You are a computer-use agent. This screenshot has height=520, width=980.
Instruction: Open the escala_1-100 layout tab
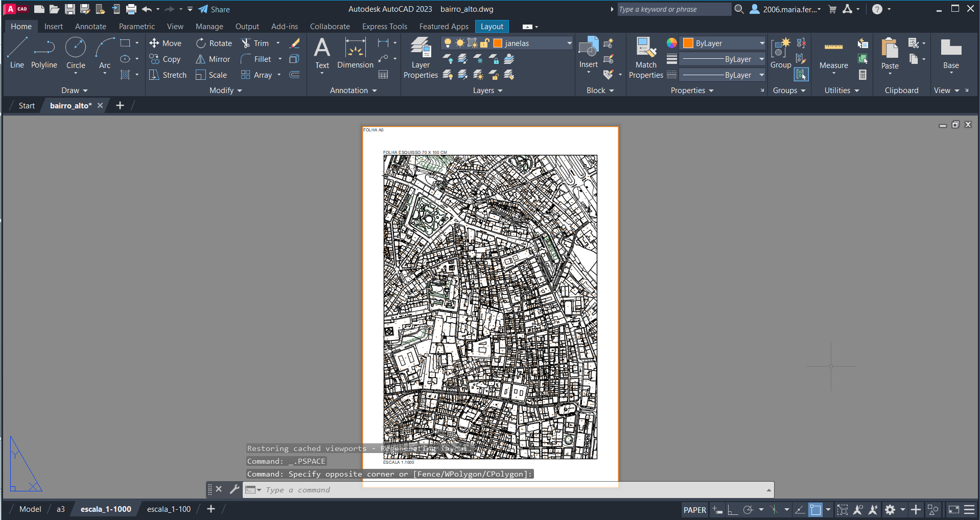coord(169,509)
